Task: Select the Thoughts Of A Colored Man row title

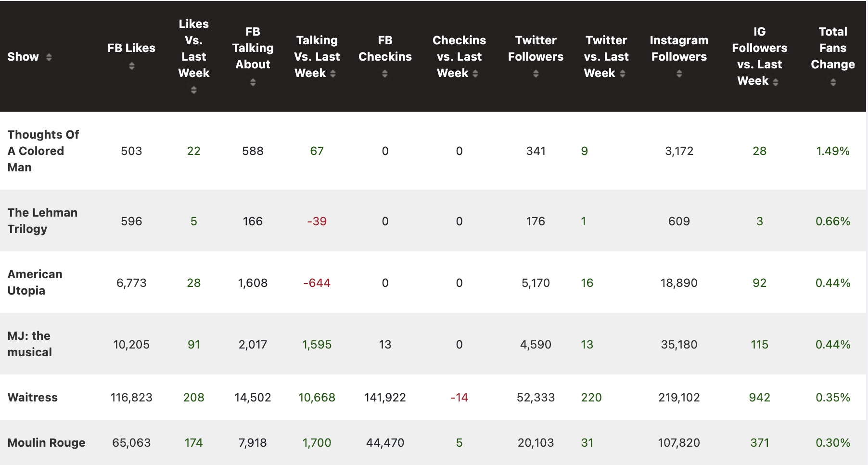Action: [43, 151]
